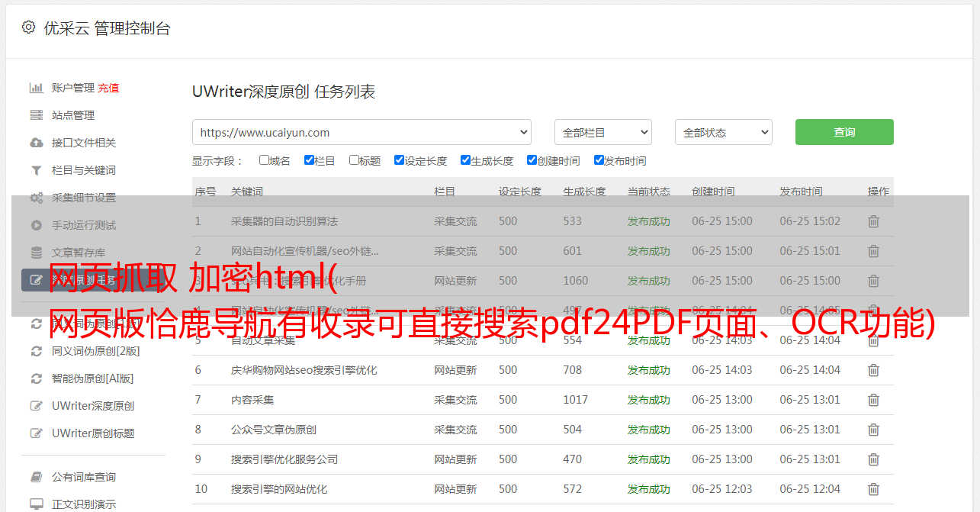Viewport: 980px width, 512px height.
Task: Delete task 庆华购物网站seo搜索引擎优化 with trash icon
Action: (874, 370)
